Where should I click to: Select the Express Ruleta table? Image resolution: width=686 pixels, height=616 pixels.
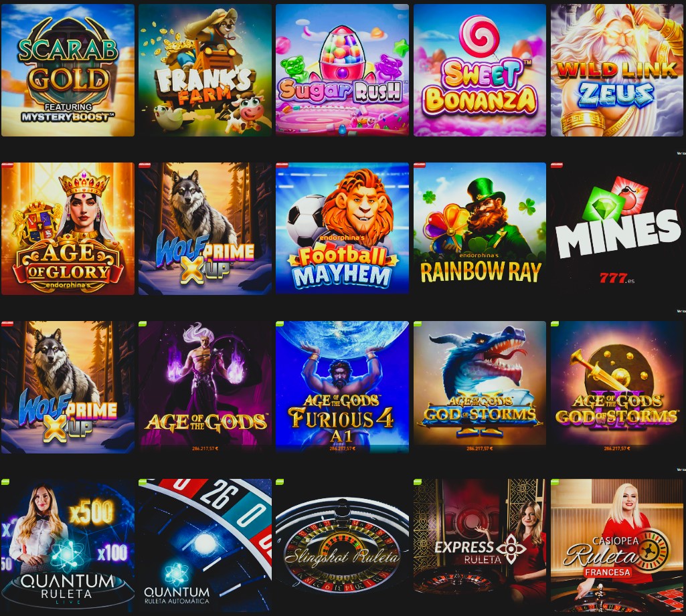(480, 545)
